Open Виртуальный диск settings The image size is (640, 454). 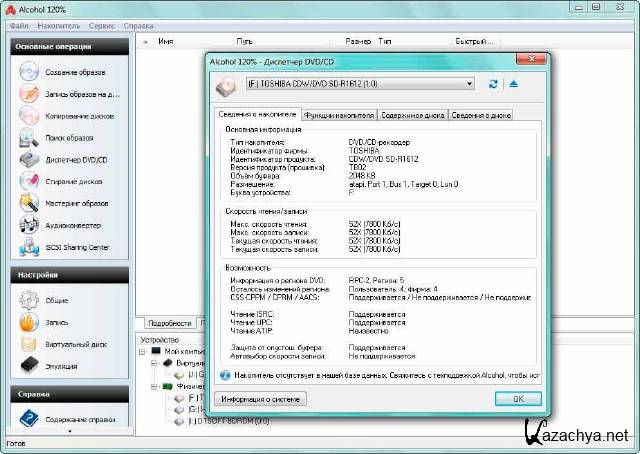tap(76, 343)
